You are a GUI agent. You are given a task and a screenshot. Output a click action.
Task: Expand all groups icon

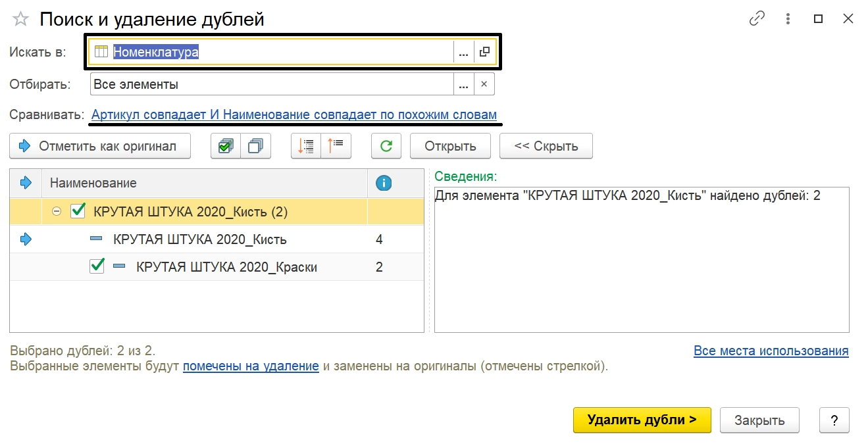point(306,146)
